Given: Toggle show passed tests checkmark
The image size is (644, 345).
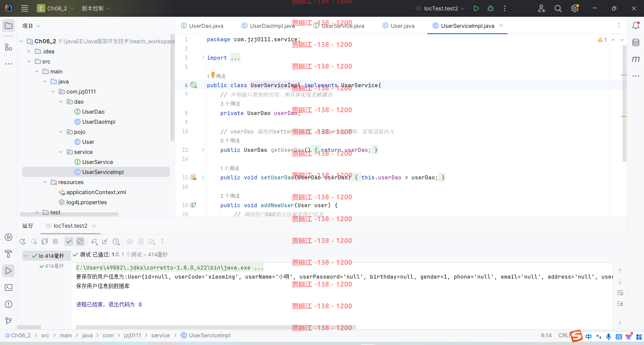Looking at the screenshot, I should point(69,241).
